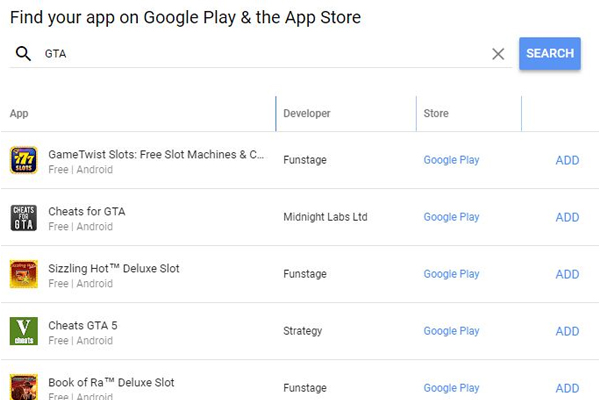Click the Cheats GTA 5 green icon
This screenshot has width=600, height=400.
[24, 331]
